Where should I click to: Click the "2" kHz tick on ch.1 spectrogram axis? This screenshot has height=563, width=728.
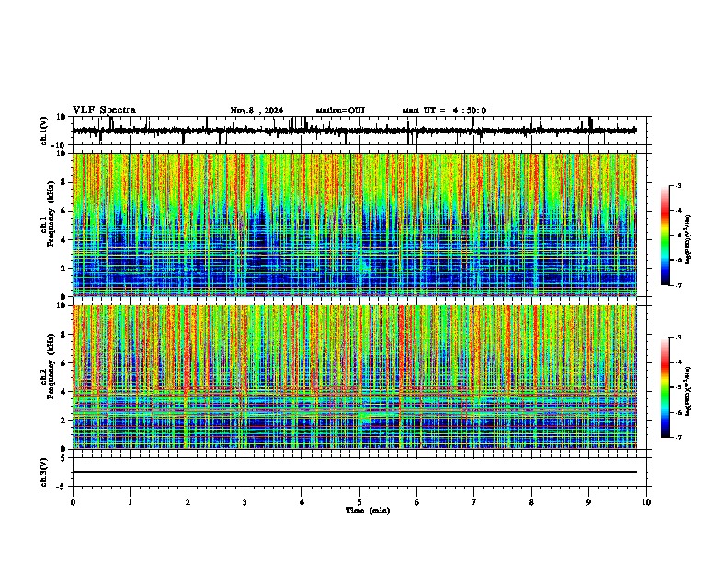64,268
